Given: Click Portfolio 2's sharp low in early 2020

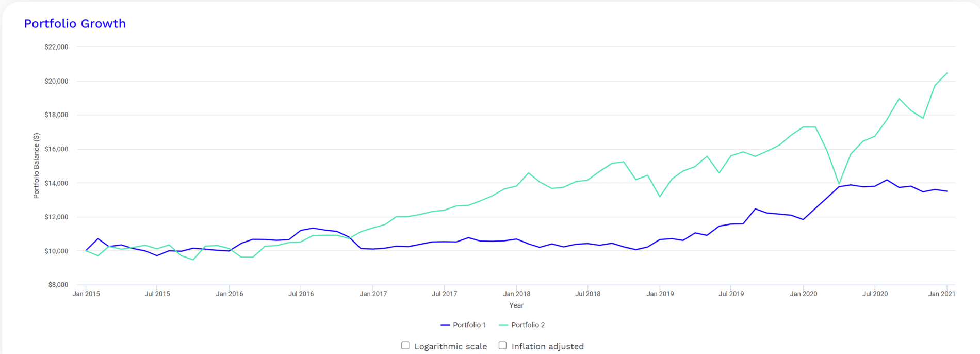Looking at the screenshot, I should click(839, 184).
